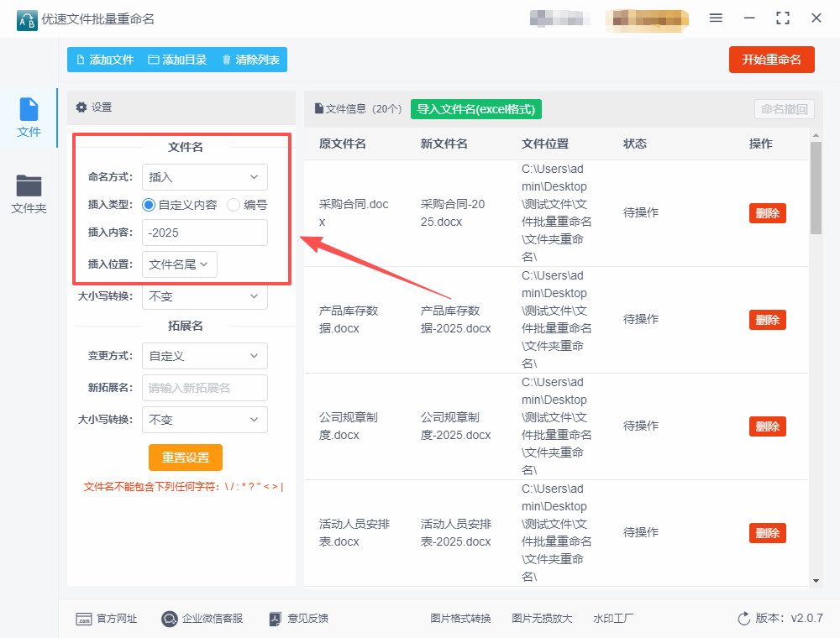Viewport: 840px width, 638px height.
Task: Switch to the 文件夹 sidebar tab
Action: [x=29, y=194]
